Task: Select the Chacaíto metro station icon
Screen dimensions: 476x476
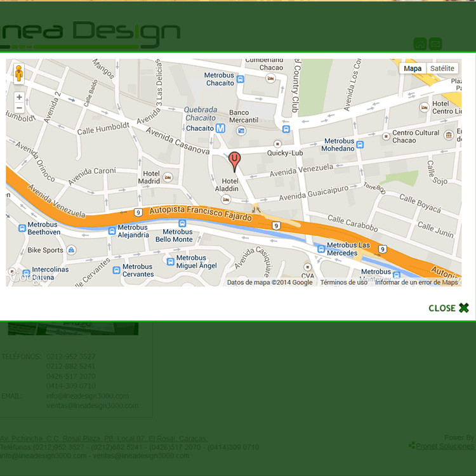Action: pos(220,128)
